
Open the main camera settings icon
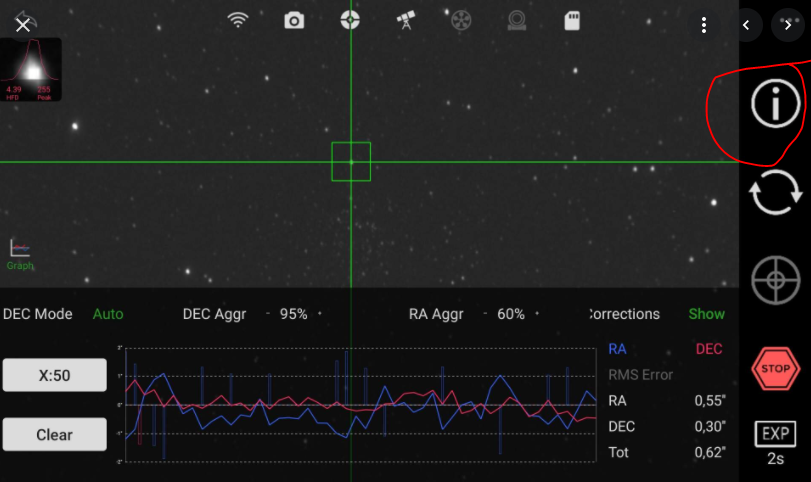294,21
